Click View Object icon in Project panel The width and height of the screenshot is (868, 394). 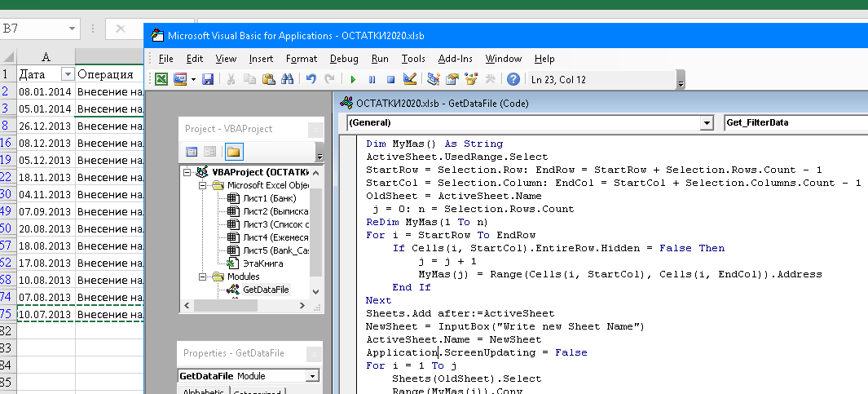click(209, 151)
